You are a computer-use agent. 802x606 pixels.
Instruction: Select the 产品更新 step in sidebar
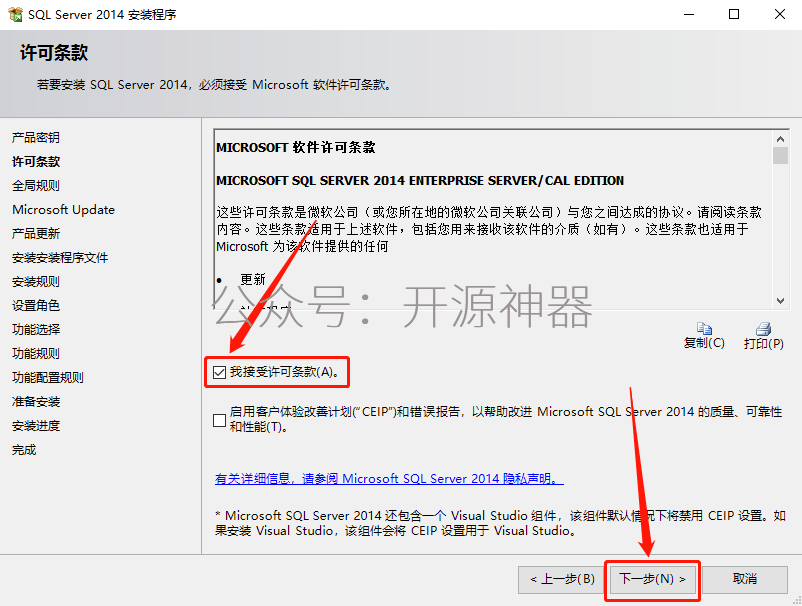tap(36, 234)
